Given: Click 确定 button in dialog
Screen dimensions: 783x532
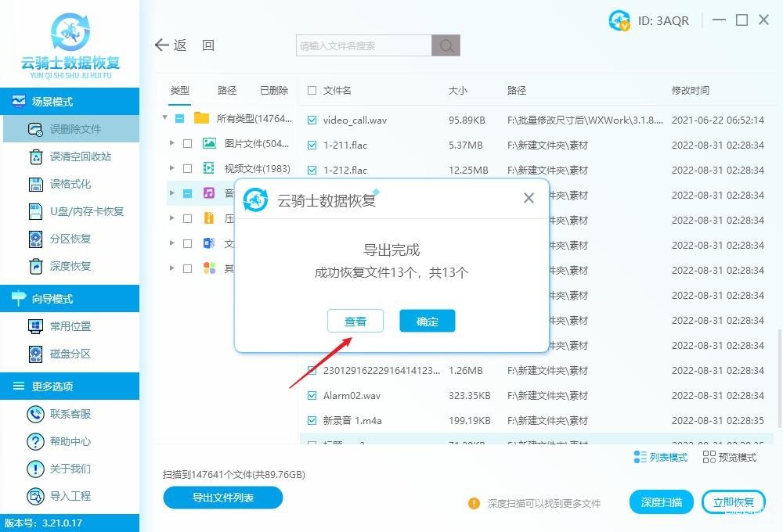Looking at the screenshot, I should pos(427,321).
